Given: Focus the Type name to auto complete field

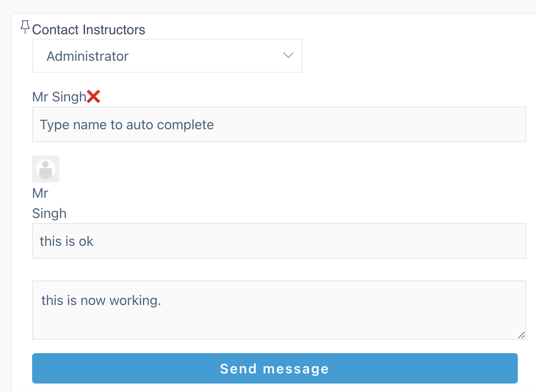Looking at the screenshot, I should point(279,124).
